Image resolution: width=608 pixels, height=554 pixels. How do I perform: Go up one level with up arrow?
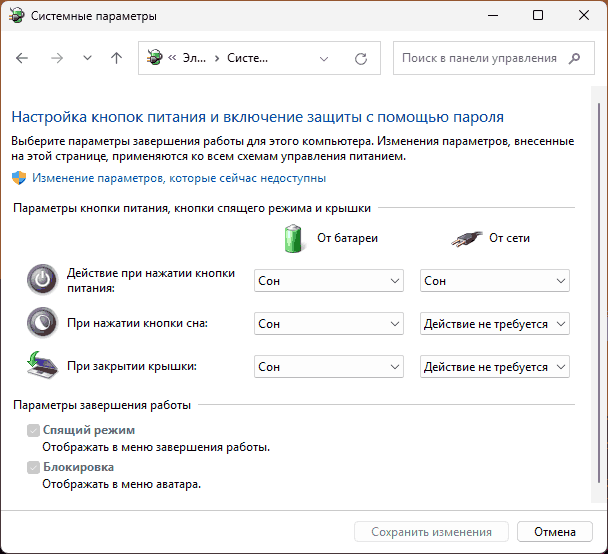116,58
